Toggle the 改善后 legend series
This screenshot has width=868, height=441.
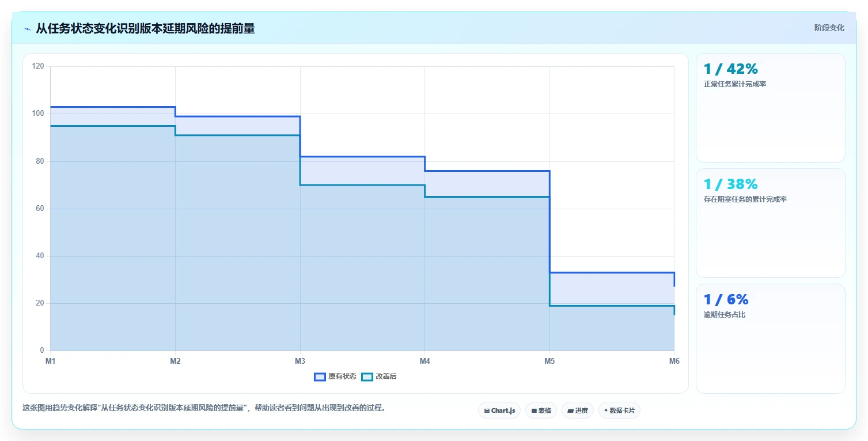point(379,376)
